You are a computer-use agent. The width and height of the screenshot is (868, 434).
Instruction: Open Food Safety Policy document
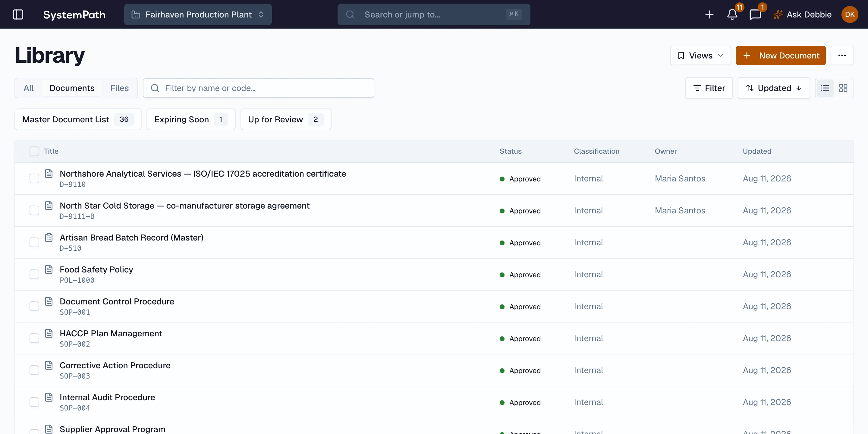pos(96,269)
